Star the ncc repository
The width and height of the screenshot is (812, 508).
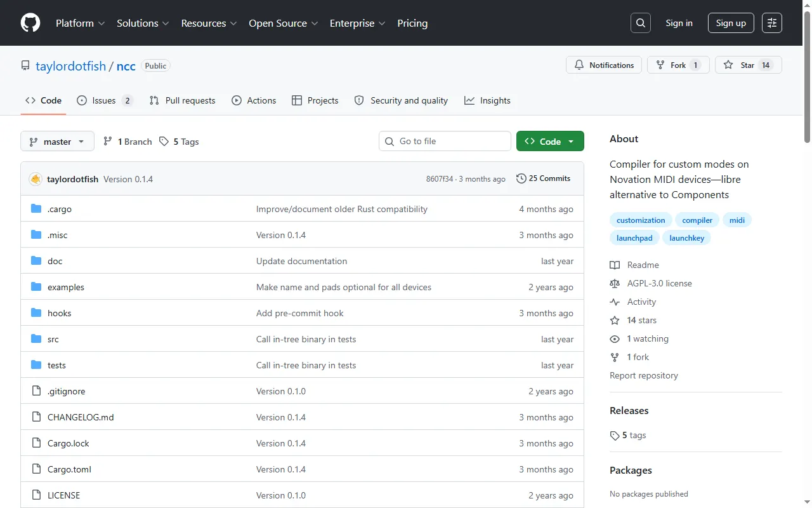(x=749, y=65)
